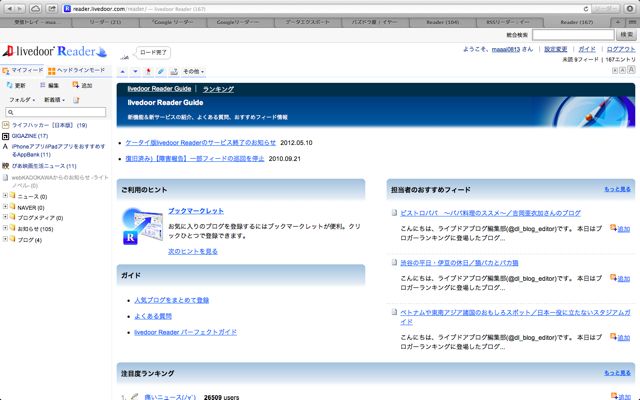Click the livedoor Reader logo

(x=55, y=51)
